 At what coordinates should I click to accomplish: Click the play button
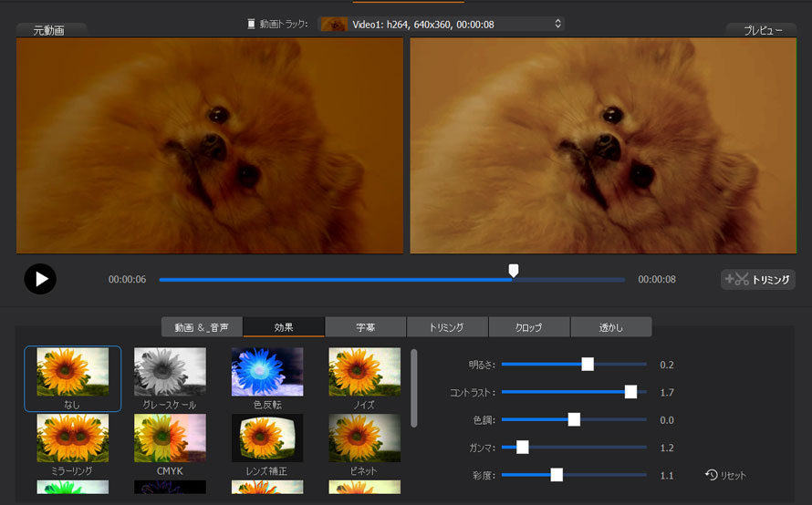point(40,279)
